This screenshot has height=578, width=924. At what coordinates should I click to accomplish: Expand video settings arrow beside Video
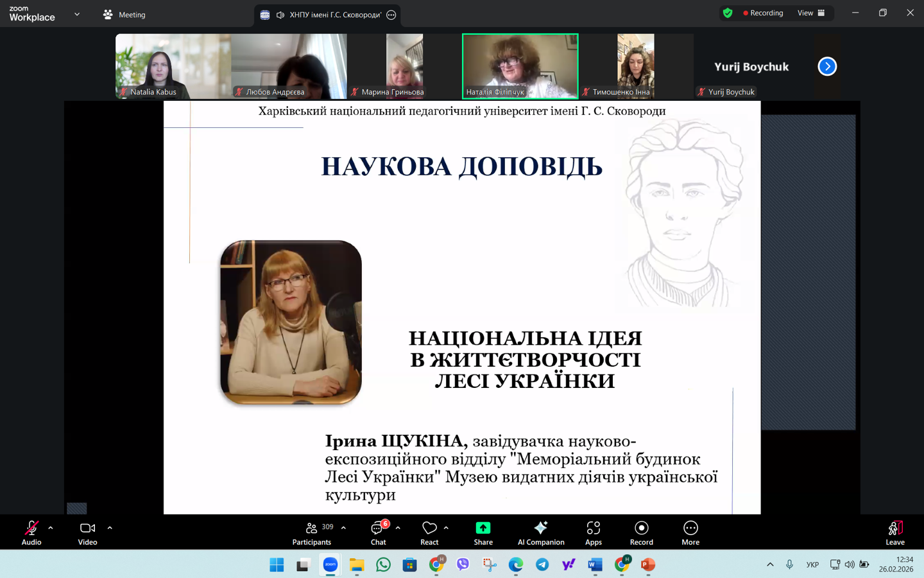[x=110, y=528]
